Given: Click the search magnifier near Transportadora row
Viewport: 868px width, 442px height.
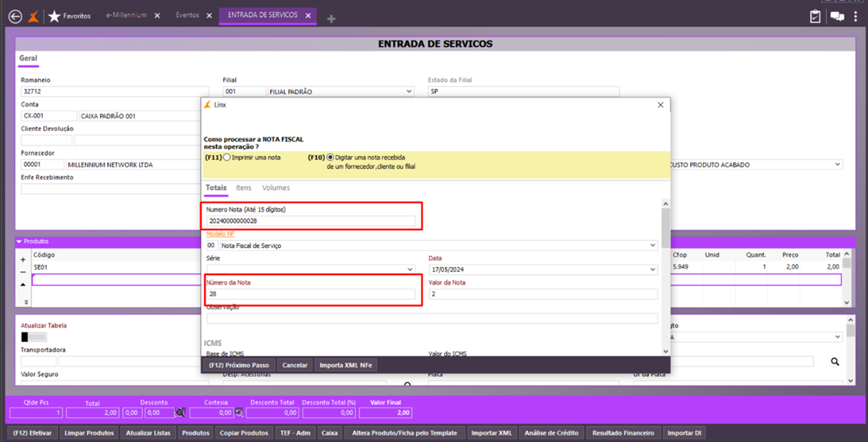Looking at the screenshot, I should [x=835, y=362].
